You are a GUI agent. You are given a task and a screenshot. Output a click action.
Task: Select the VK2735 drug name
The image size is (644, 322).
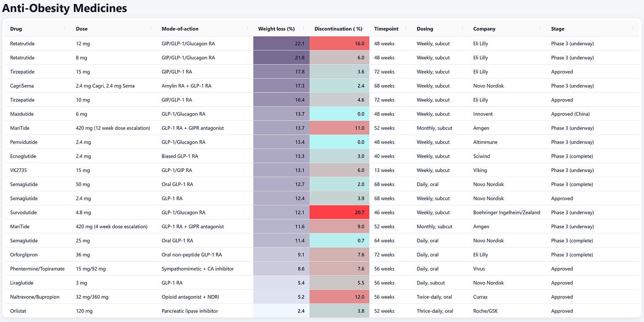click(19, 170)
